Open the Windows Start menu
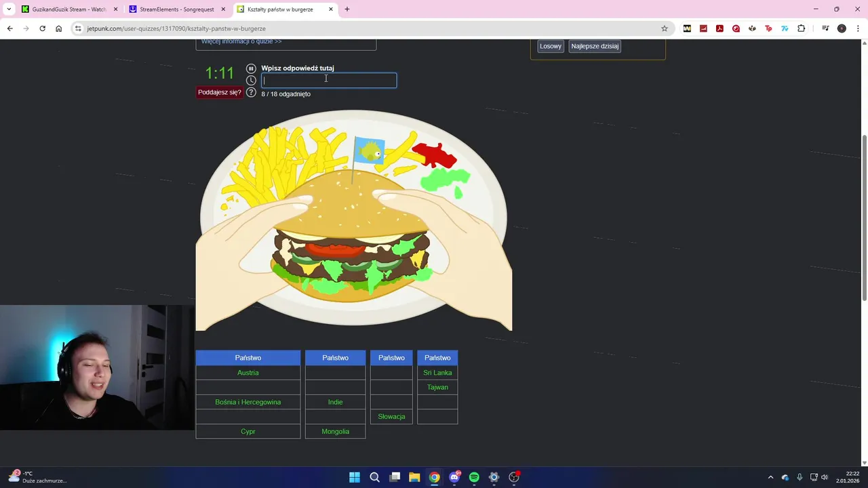The width and height of the screenshot is (868, 488). 355,477
